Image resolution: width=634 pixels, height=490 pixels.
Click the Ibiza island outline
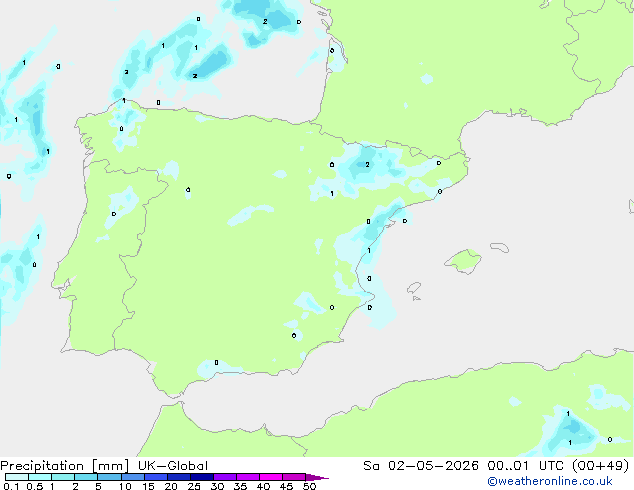click(x=414, y=288)
